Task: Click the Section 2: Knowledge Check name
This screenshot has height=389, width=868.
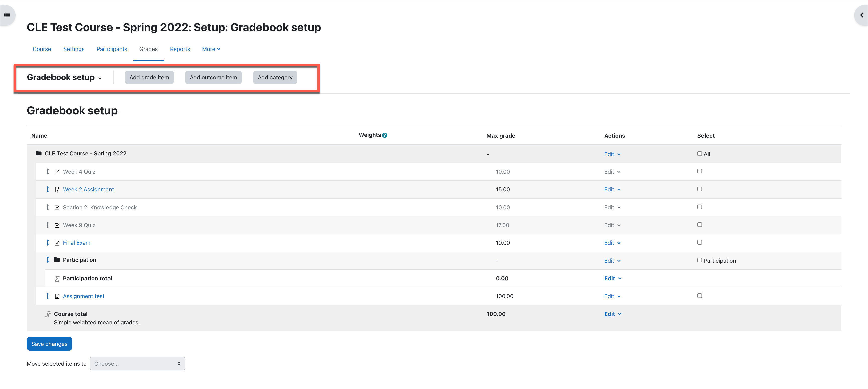Action: (100, 208)
